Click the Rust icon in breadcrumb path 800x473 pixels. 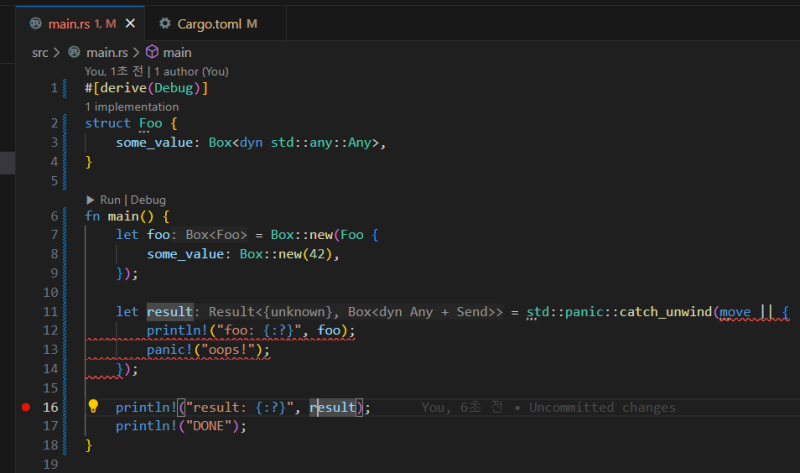(x=73, y=52)
